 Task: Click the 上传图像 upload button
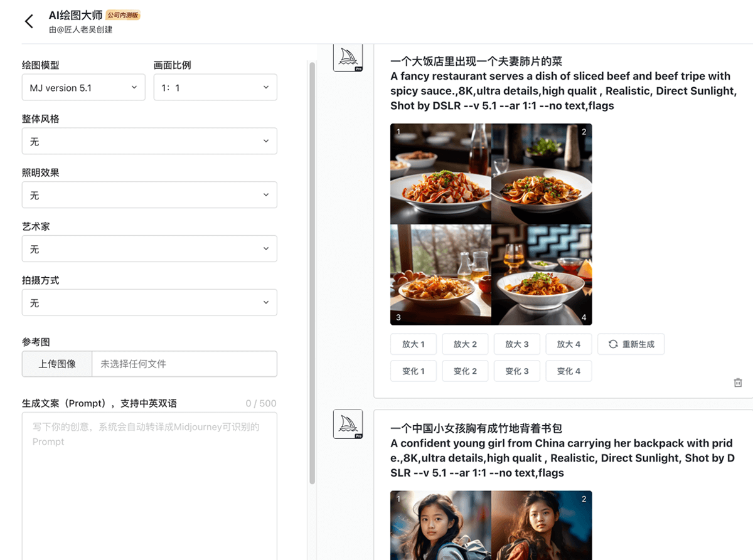57,364
